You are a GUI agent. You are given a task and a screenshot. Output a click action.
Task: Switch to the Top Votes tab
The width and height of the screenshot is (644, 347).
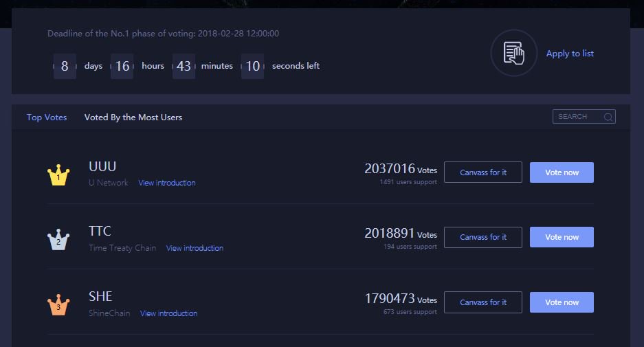coord(47,117)
